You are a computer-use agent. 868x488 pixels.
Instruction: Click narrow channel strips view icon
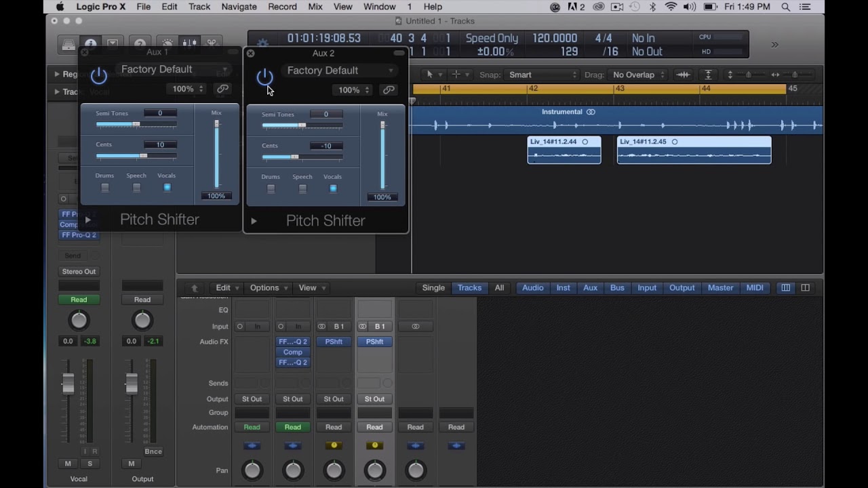click(x=785, y=288)
